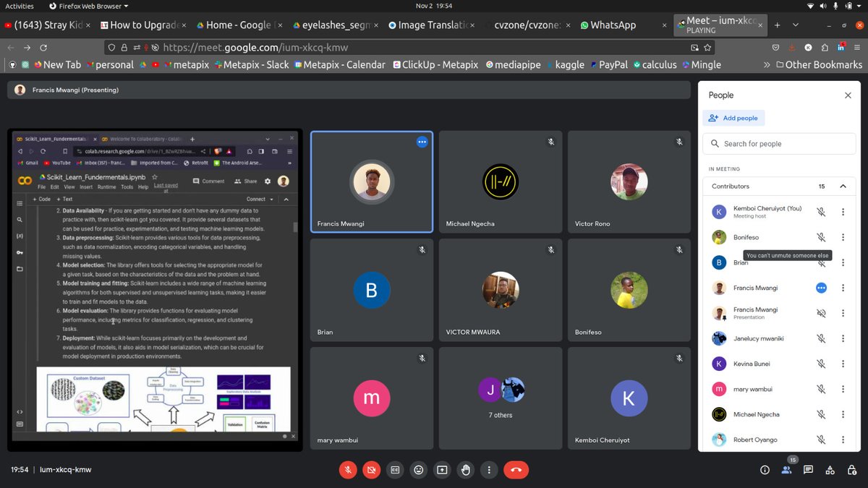
Task: Click Add people button
Action: (733, 118)
